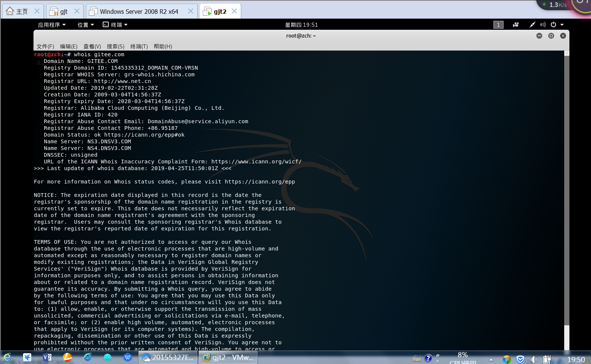Screen dimensions: 591x364
Task: Switch to gjt2 - VMw... taskbar button
Action: click(x=229, y=358)
